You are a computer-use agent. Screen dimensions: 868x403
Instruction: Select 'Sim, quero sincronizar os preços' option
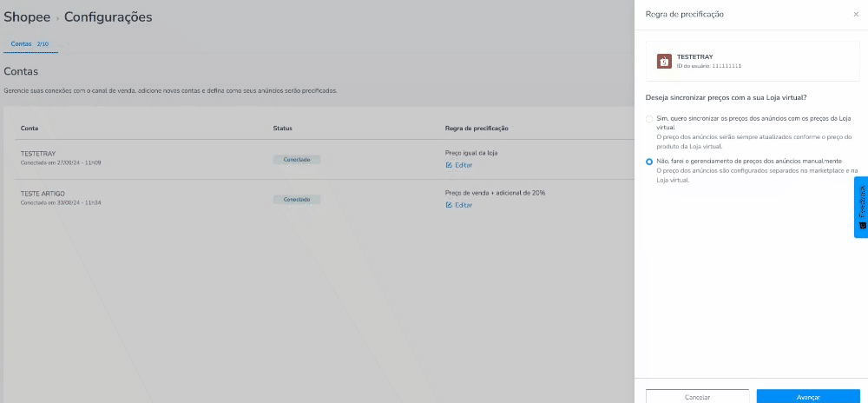click(x=649, y=119)
